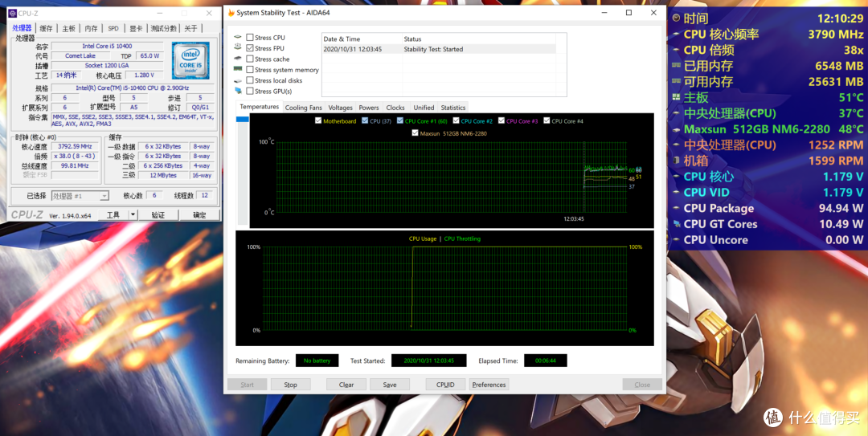Open the 关于 tab in CPU-Z
Screen dimensions: 868x436
(x=190, y=28)
